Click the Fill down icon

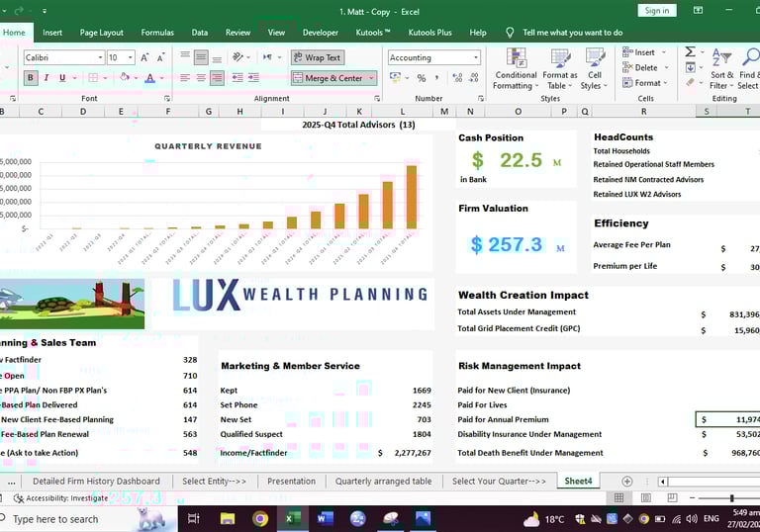pos(690,67)
